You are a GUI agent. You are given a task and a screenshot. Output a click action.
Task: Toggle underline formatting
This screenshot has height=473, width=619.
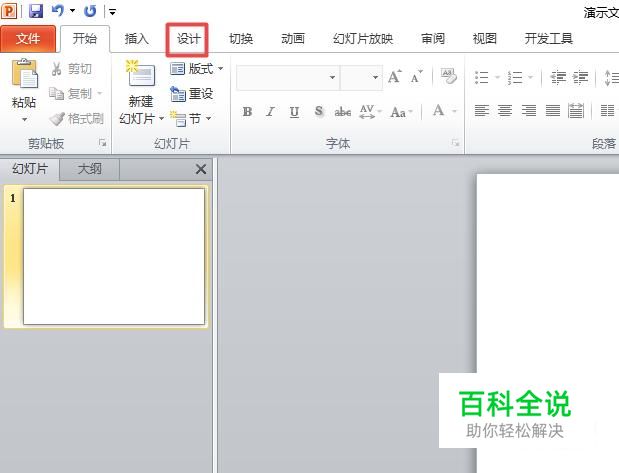coord(294,112)
